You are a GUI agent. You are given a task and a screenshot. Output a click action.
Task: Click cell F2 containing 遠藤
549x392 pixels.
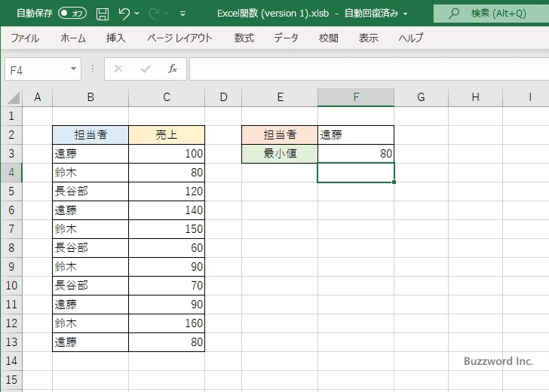click(356, 135)
